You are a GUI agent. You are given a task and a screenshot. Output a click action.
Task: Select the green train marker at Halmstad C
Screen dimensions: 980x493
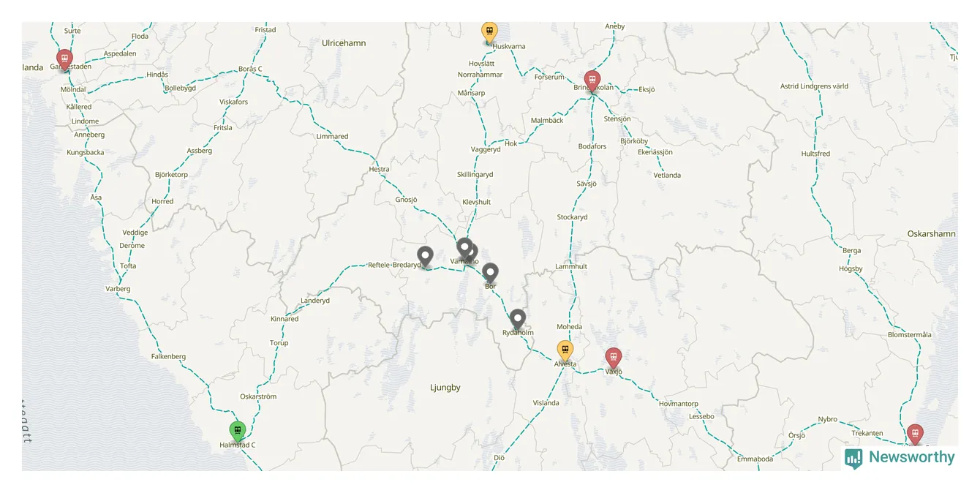[x=237, y=432]
